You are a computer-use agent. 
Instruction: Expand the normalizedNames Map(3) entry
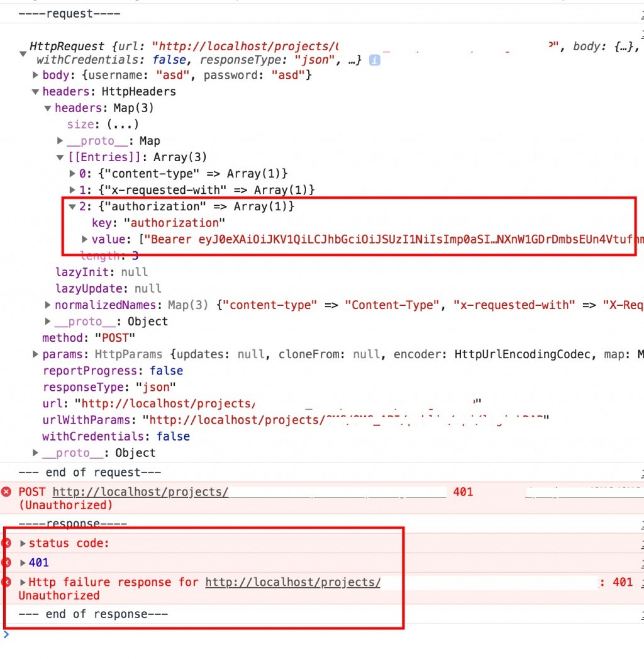tap(47, 305)
